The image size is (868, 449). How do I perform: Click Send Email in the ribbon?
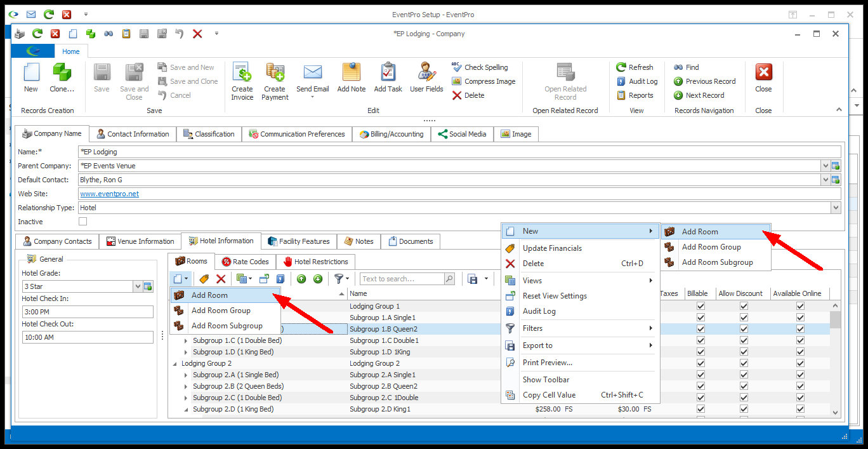pyautogui.click(x=313, y=81)
